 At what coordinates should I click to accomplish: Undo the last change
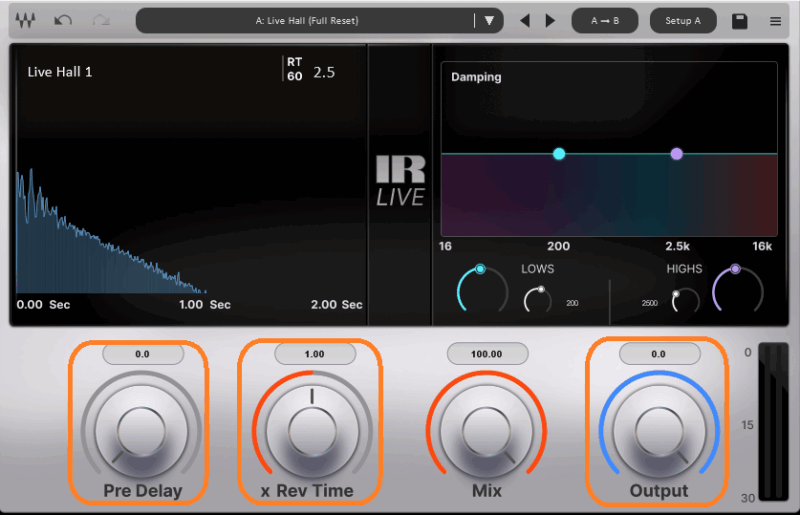click(x=63, y=20)
